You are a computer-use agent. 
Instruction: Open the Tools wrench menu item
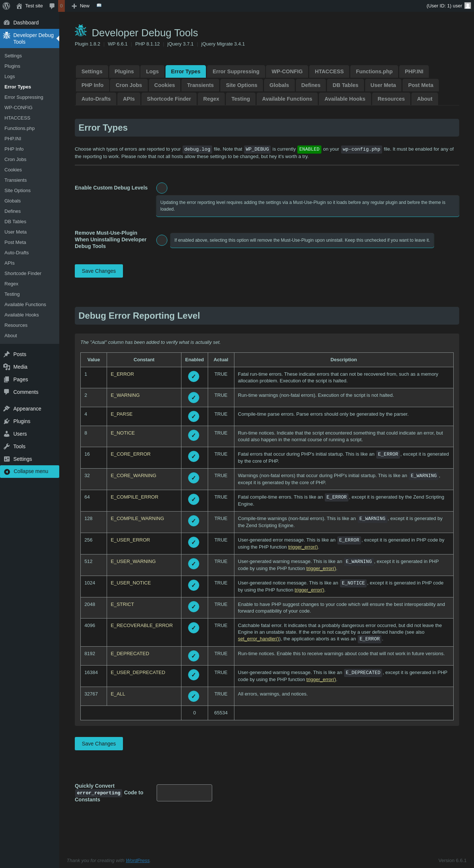[x=19, y=446]
